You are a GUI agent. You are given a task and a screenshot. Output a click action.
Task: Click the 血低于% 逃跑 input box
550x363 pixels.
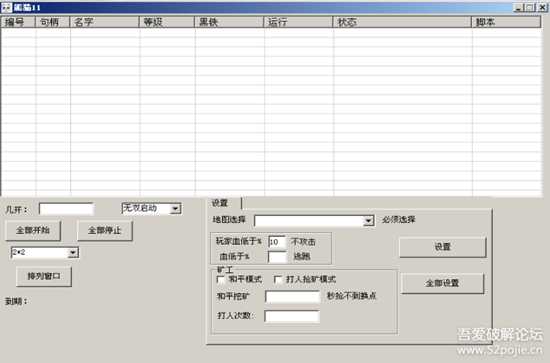coord(277,257)
